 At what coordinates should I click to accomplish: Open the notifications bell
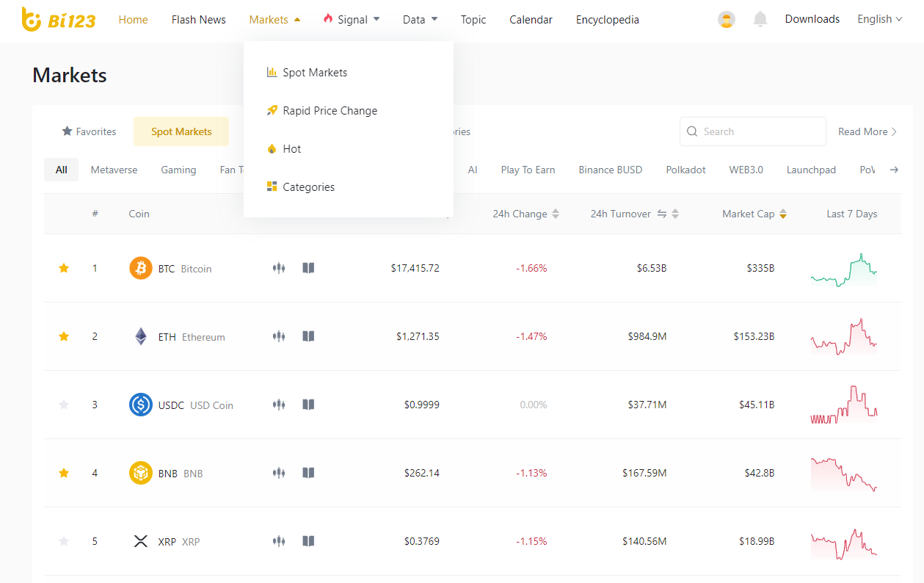pyautogui.click(x=760, y=20)
